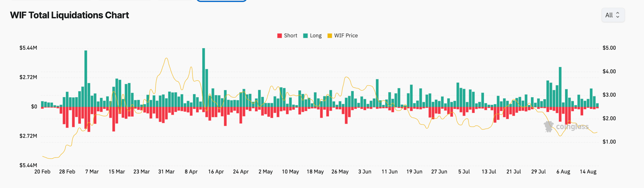Click the red Short legend color square
644x188 pixels.
279,36
